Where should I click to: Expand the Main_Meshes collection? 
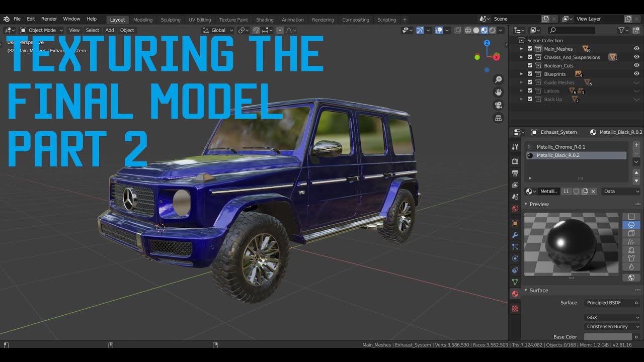point(522,49)
